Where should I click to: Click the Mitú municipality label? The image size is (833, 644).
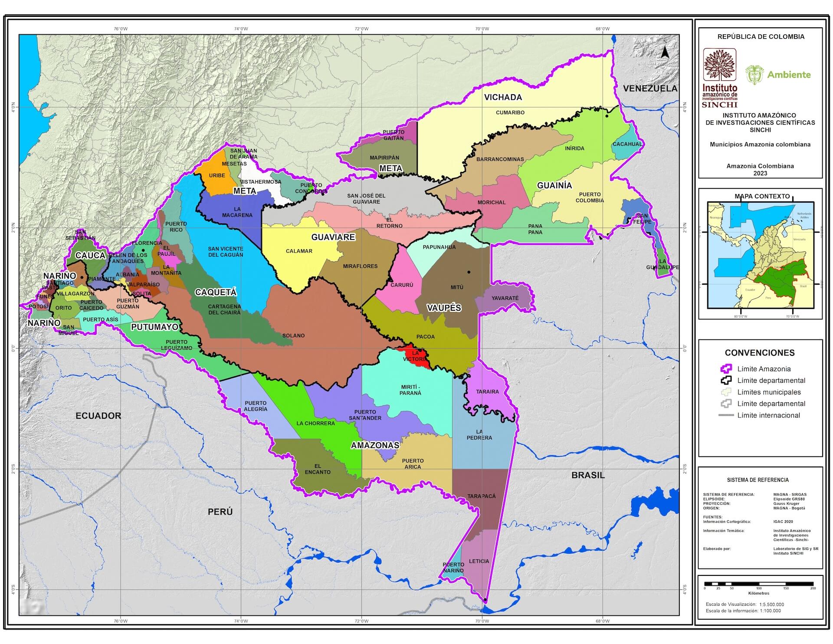[457, 287]
